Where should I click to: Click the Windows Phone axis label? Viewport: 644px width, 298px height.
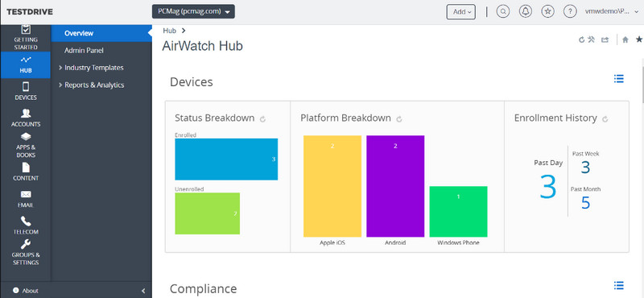click(x=458, y=243)
